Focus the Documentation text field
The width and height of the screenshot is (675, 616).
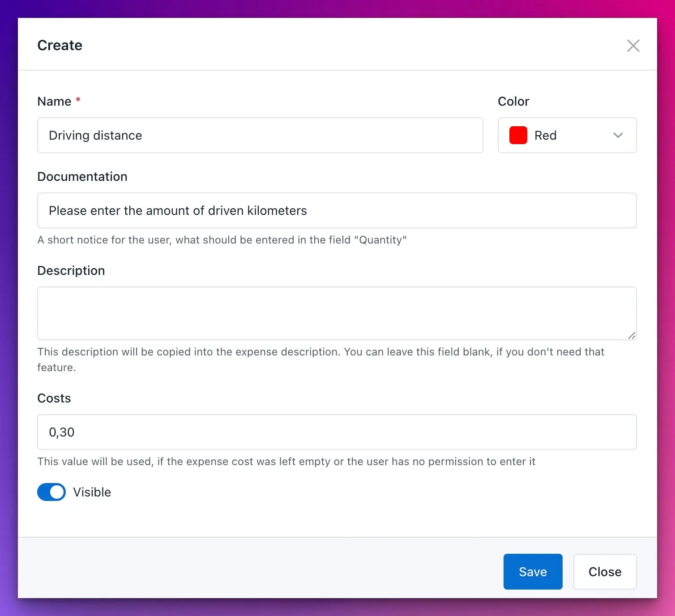[x=337, y=210]
